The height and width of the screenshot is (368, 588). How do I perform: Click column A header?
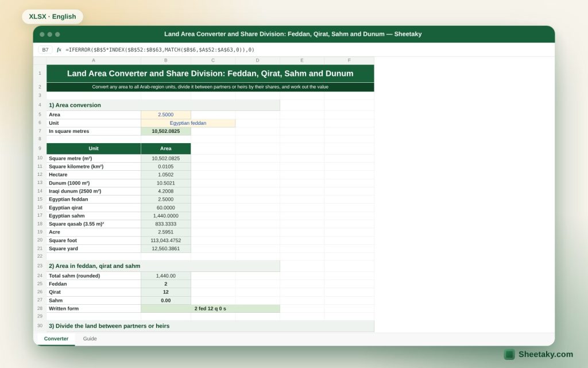tap(94, 60)
